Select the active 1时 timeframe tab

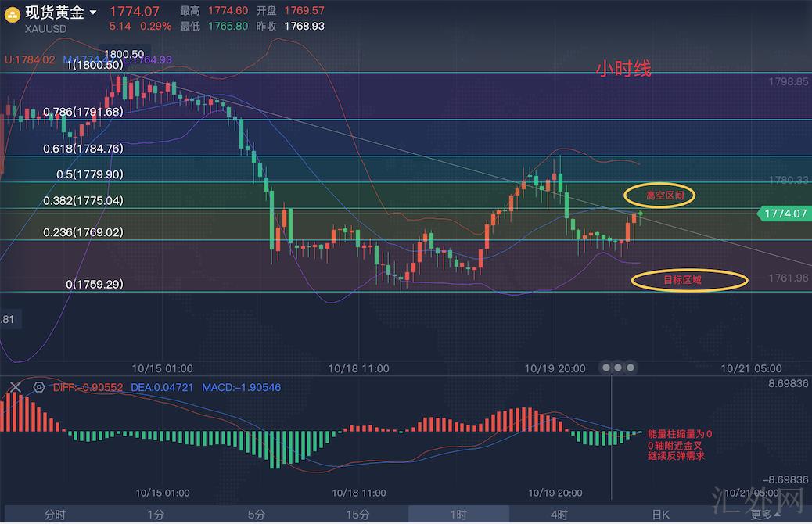click(x=458, y=514)
